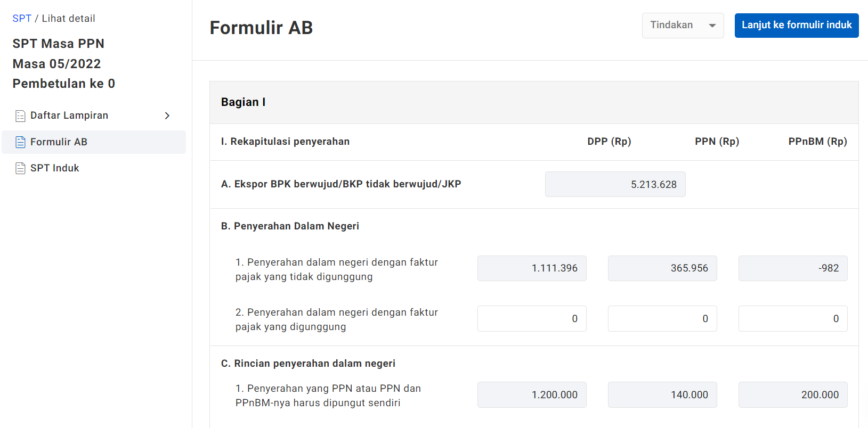Click the PPN field showing 365.956

(662, 268)
